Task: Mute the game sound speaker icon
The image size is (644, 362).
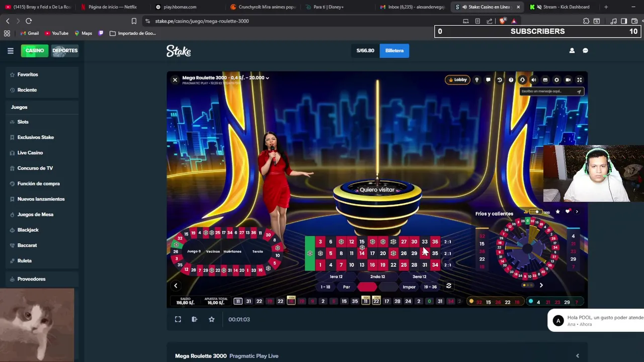Action: (x=534, y=80)
